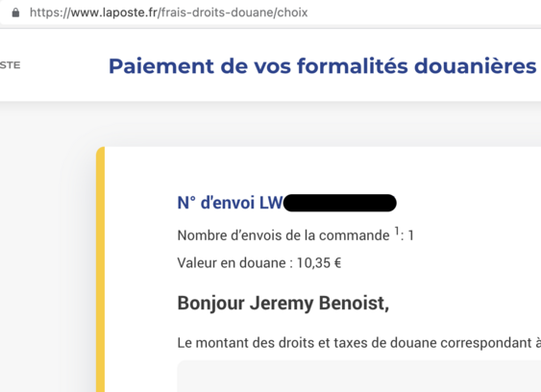The width and height of the screenshot is (541, 392).
Task: Click the 'https://' prefix in the address bar
Action: [x=50, y=12]
